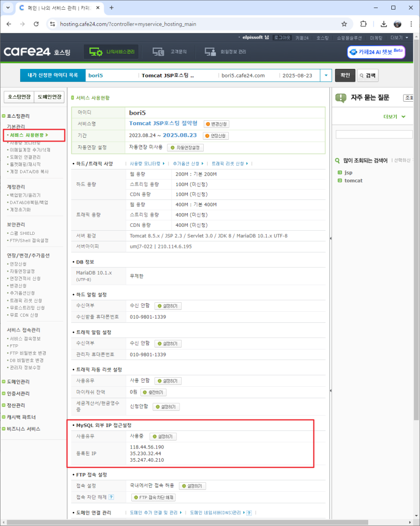Go back to the previous page

[x=9, y=24]
